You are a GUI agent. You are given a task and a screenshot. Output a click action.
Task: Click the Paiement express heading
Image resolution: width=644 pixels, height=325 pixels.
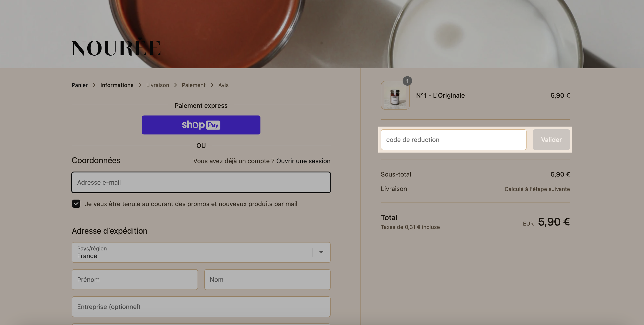(201, 106)
